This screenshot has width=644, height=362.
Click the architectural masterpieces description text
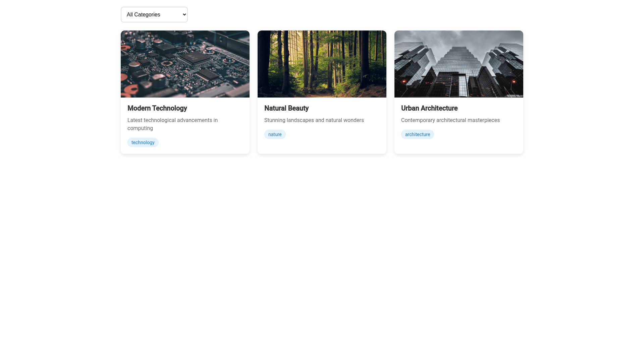(450, 120)
